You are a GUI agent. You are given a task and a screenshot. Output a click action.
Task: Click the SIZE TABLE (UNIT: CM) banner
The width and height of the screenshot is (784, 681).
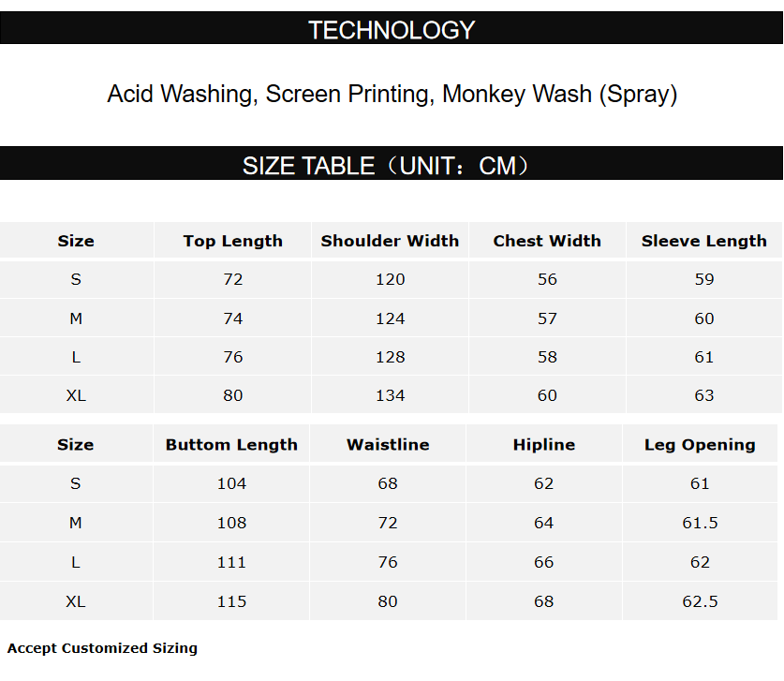[x=392, y=166]
